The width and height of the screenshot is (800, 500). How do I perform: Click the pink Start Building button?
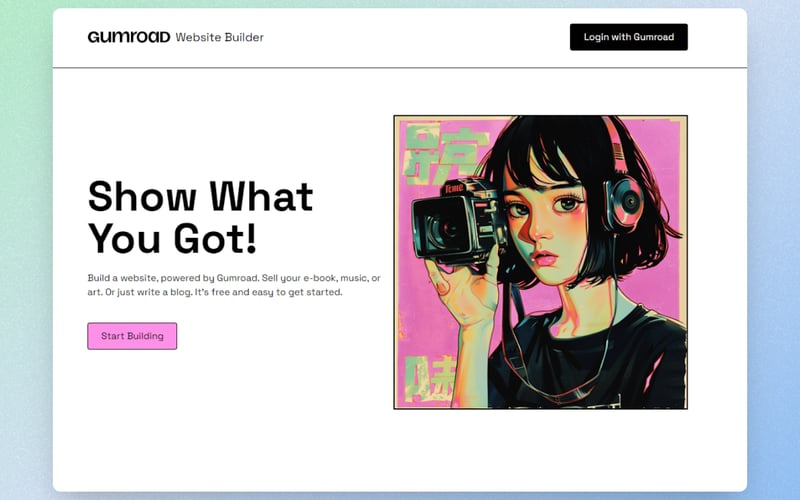pyautogui.click(x=132, y=336)
